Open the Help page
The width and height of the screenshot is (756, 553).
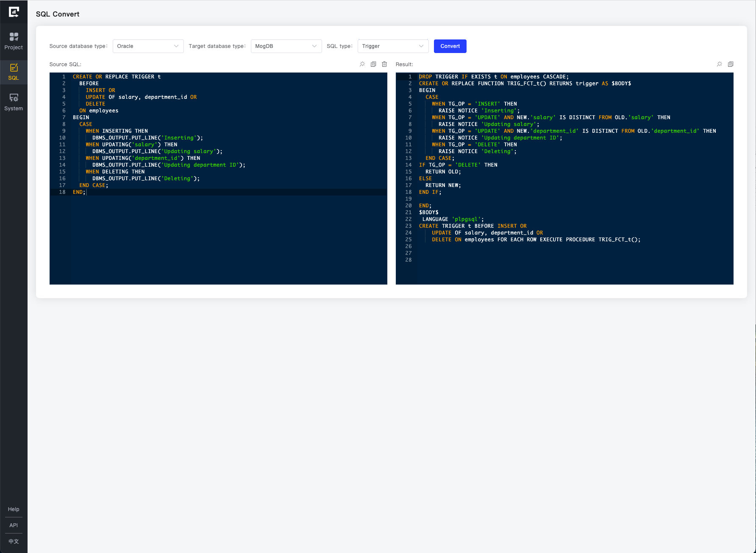pos(14,509)
